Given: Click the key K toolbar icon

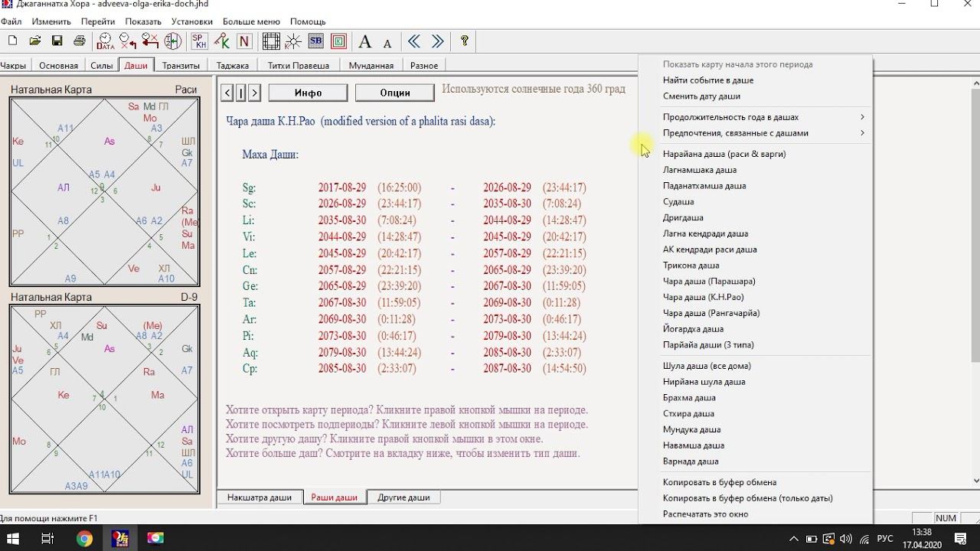Looking at the screenshot, I should click(x=222, y=41).
